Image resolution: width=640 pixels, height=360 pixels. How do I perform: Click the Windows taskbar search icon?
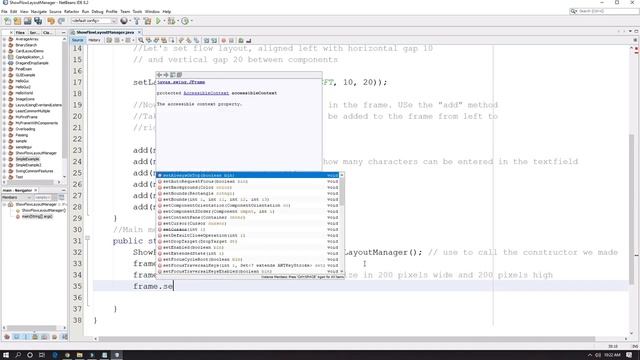click(18, 355)
